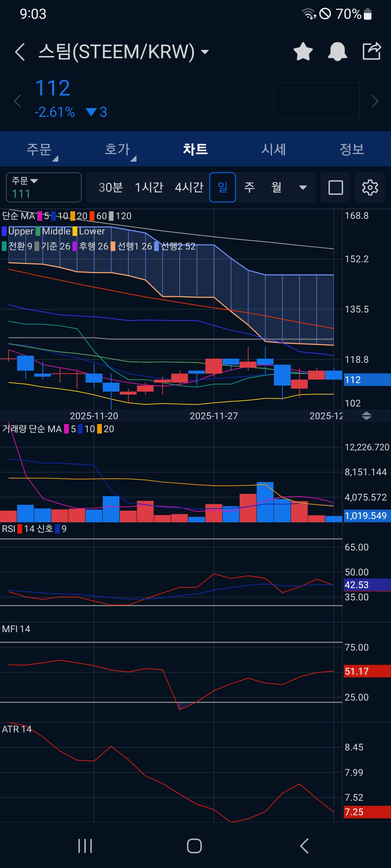Toggle the favorite star icon
This screenshot has height=868, width=391.
[303, 51]
